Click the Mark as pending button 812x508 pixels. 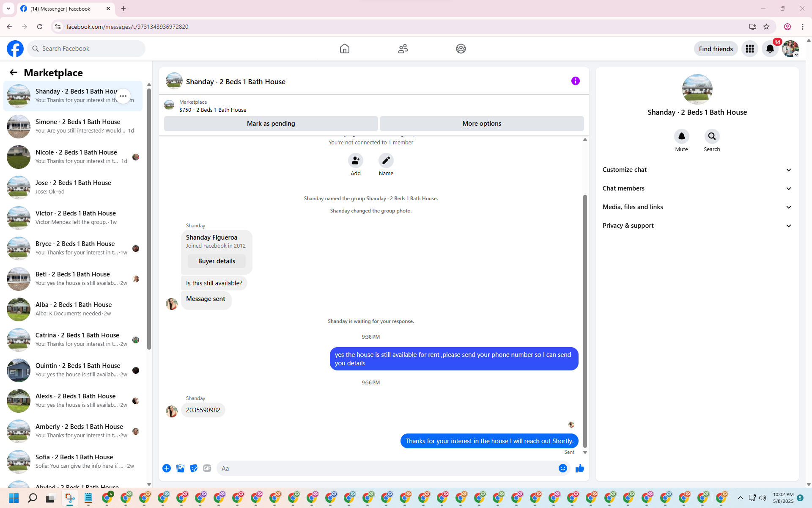click(x=271, y=124)
